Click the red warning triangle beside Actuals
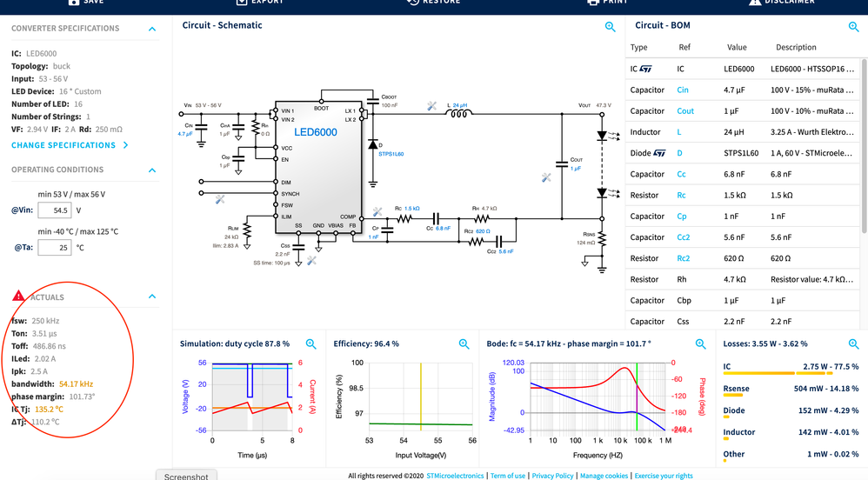 [x=18, y=297]
